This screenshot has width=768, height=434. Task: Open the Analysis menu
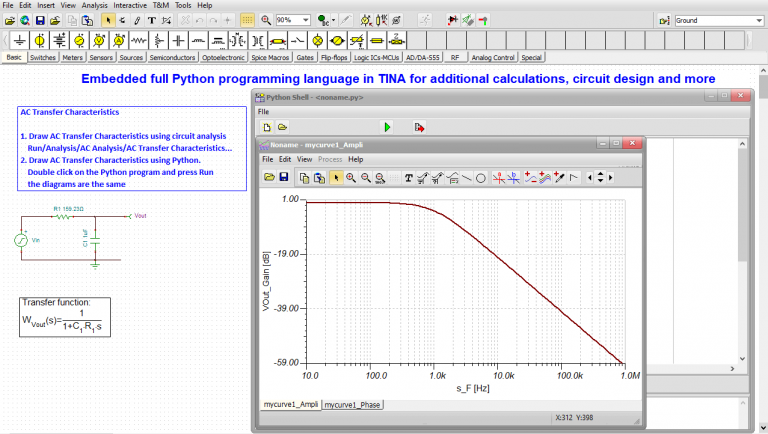[95, 5]
